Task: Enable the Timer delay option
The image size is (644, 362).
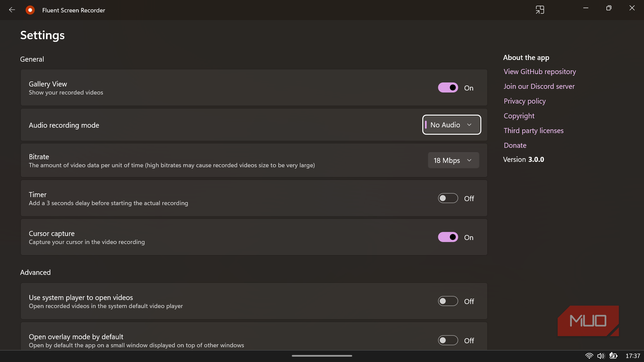Action: click(448, 198)
